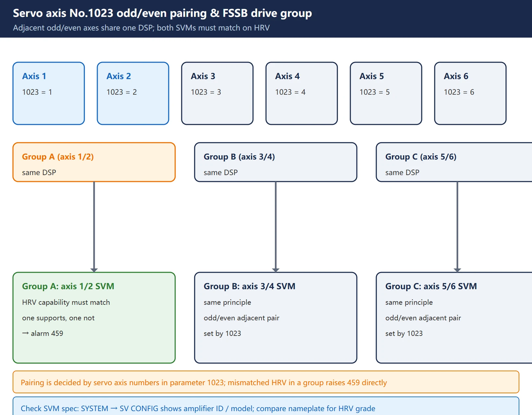
Task: Click the '1023 = 4' value
Action: pyautogui.click(x=290, y=92)
